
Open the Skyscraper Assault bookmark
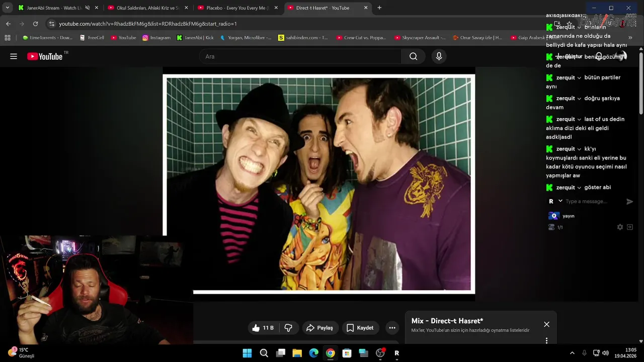click(420, 38)
